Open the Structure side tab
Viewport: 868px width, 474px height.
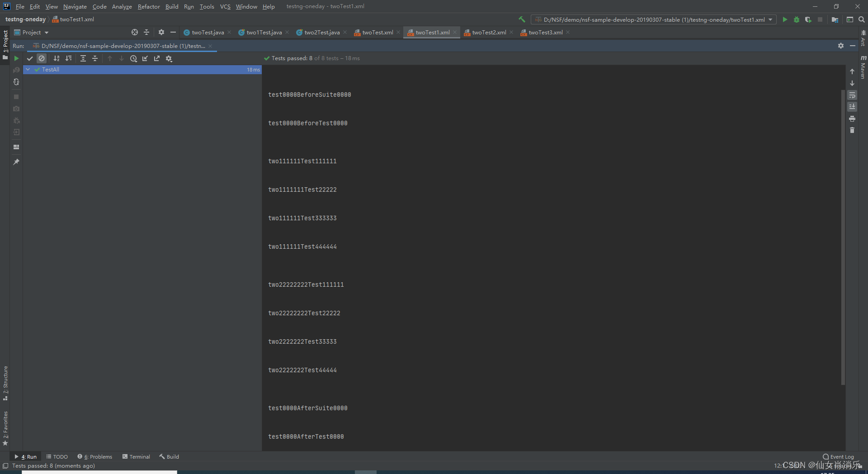[x=5, y=383]
